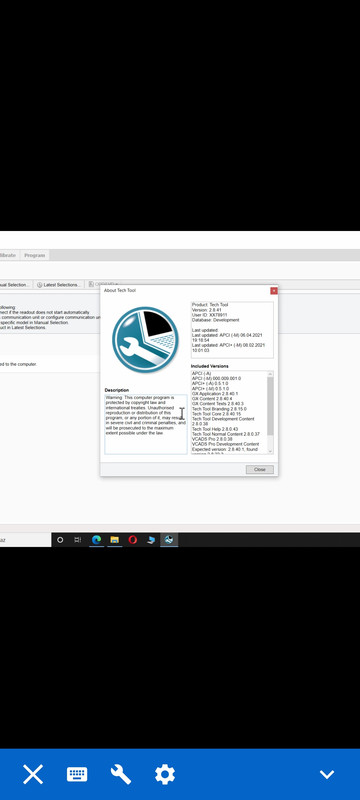Screen dimensions: 360x800
Task: Select 'Tech Tool Branding 2.8.15.0' row
Action: tap(219, 409)
